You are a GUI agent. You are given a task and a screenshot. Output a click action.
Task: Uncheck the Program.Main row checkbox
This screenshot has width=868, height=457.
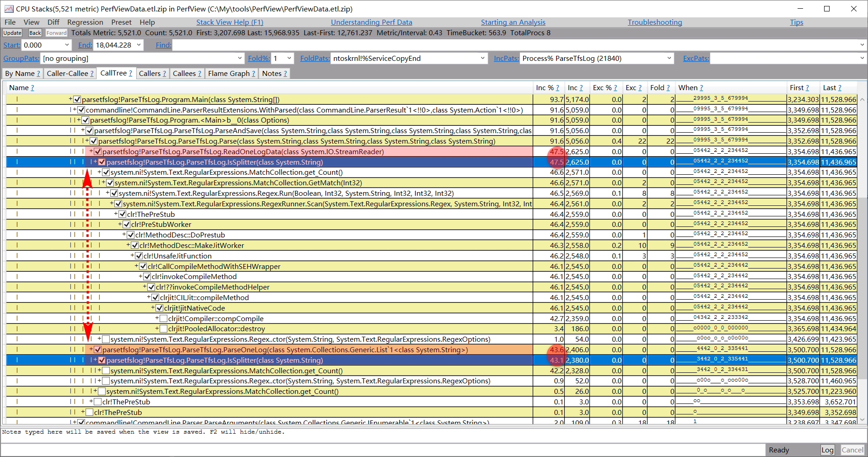(77, 100)
